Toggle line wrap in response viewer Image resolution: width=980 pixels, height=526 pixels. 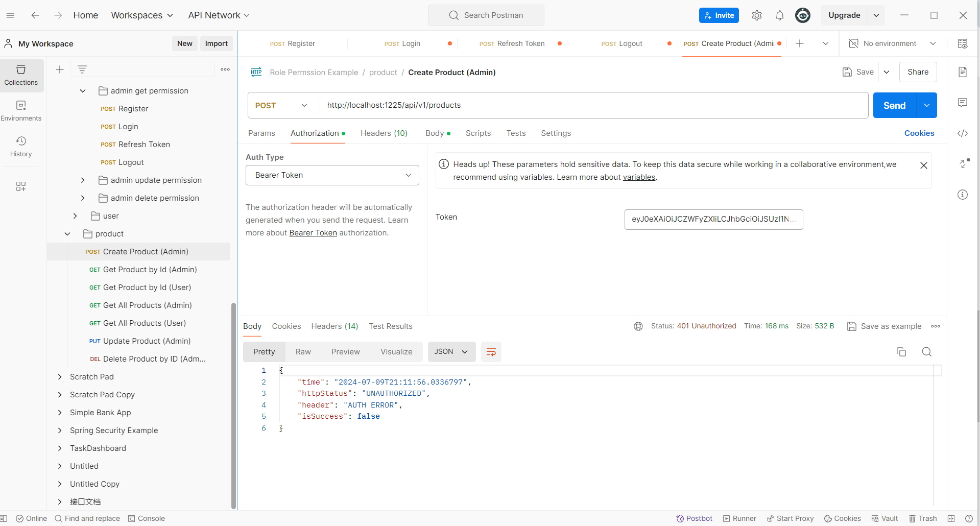click(x=491, y=352)
